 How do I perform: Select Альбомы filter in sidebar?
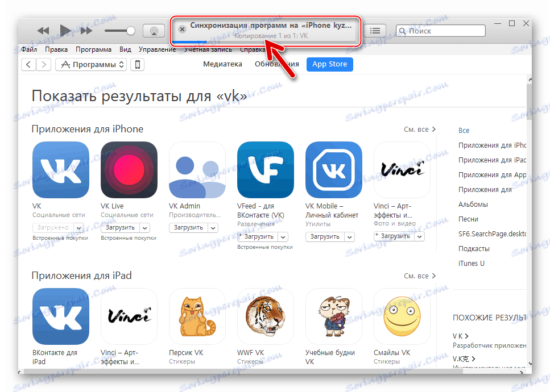pyautogui.click(x=473, y=204)
